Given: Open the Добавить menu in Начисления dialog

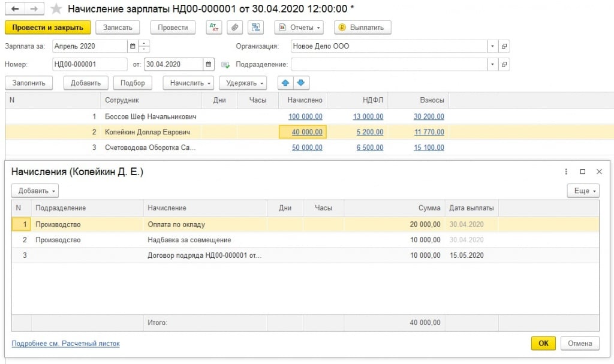Looking at the screenshot, I should [35, 191].
